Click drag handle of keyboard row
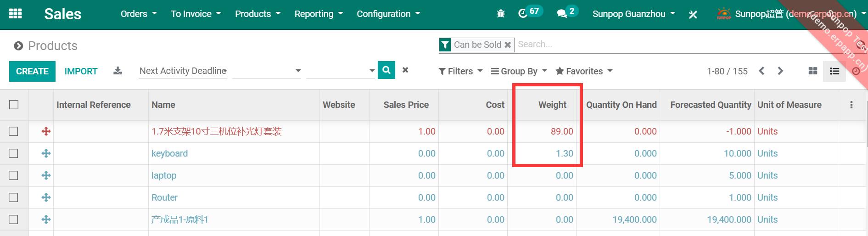868x236 pixels. tap(46, 153)
